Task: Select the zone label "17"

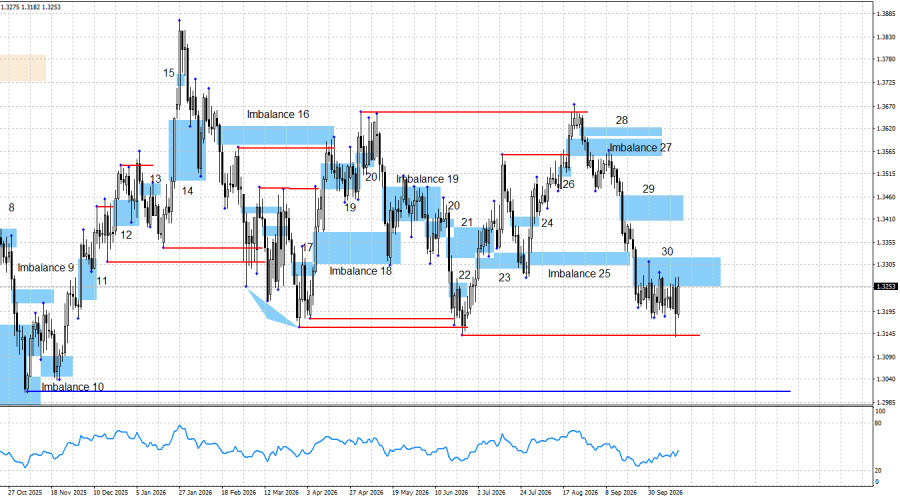Action: [308, 247]
